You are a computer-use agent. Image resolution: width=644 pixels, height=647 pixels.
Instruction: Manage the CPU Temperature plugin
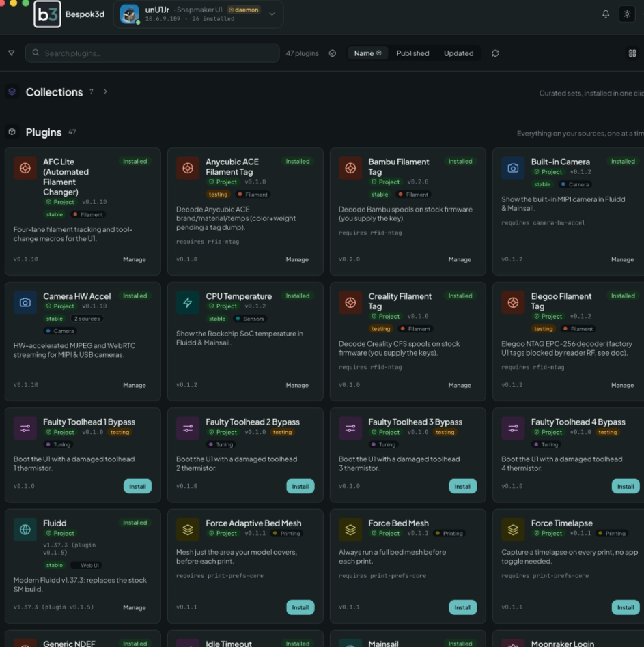coord(297,385)
